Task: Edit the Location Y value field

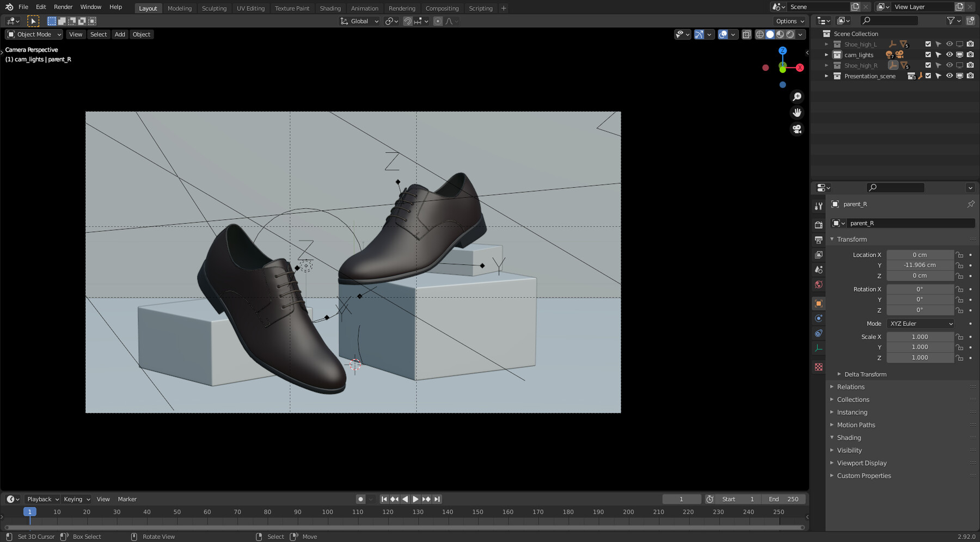Action: [920, 265]
